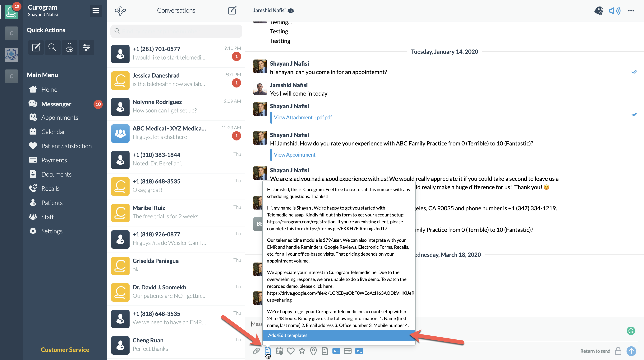644x360 pixels.
Task: Click the conversations search field
Action: coord(176,31)
